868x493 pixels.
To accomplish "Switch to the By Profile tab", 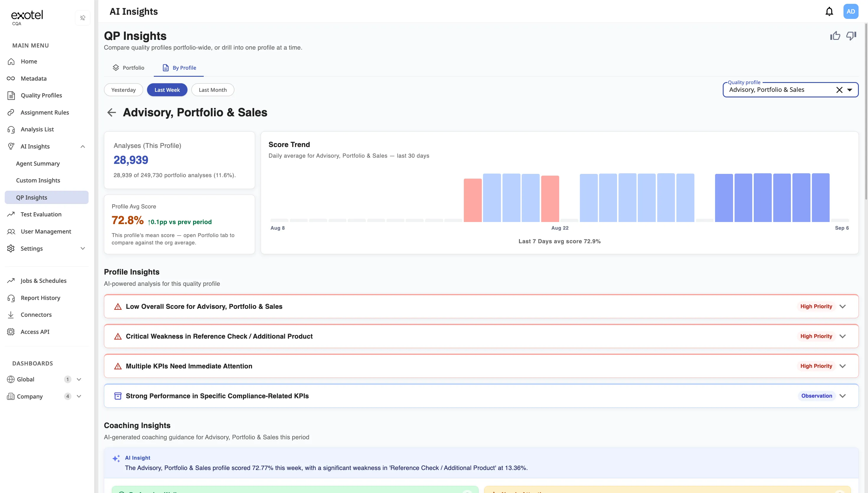I will (179, 68).
